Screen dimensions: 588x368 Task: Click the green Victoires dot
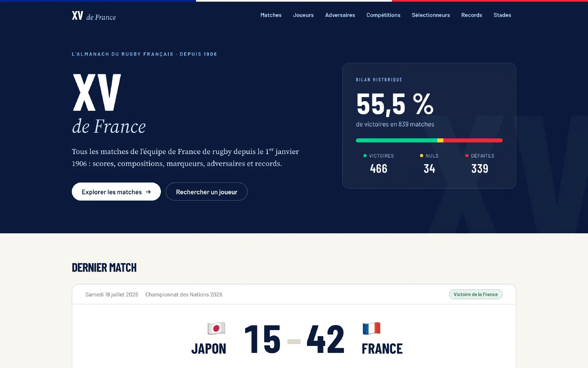point(365,156)
